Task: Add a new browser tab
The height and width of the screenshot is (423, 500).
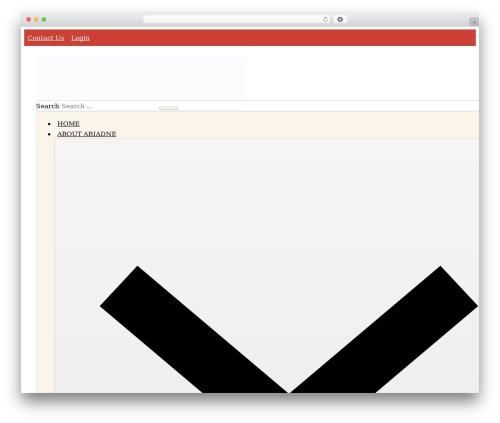Action: (x=474, y=22)
